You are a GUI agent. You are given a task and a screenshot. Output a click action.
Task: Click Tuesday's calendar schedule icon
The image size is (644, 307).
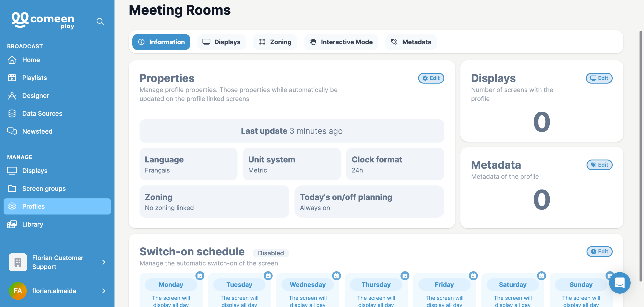tap(268, 275)
